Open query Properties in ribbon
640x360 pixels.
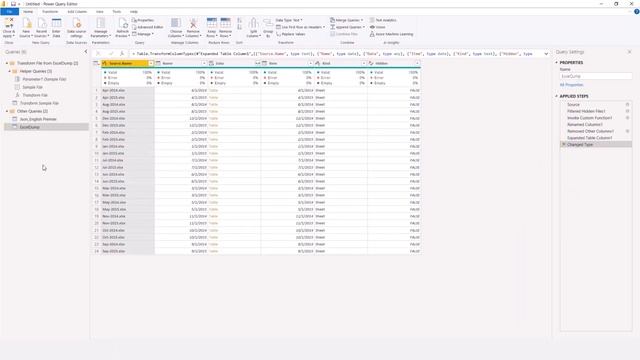tap(143, 20)
